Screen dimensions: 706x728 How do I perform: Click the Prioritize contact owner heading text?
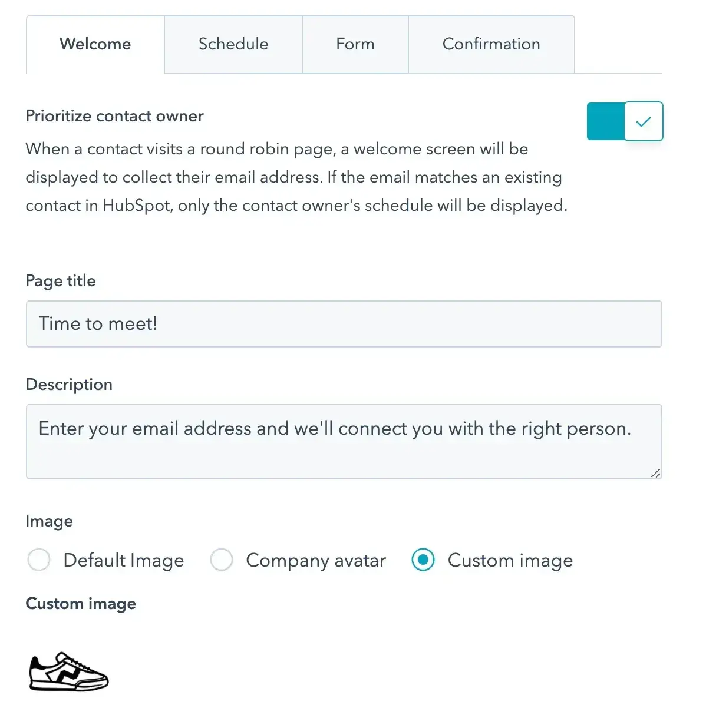point(114,116)
